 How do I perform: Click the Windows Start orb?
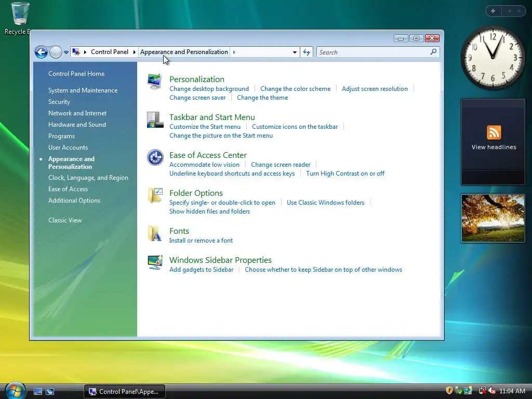point(16,390)
